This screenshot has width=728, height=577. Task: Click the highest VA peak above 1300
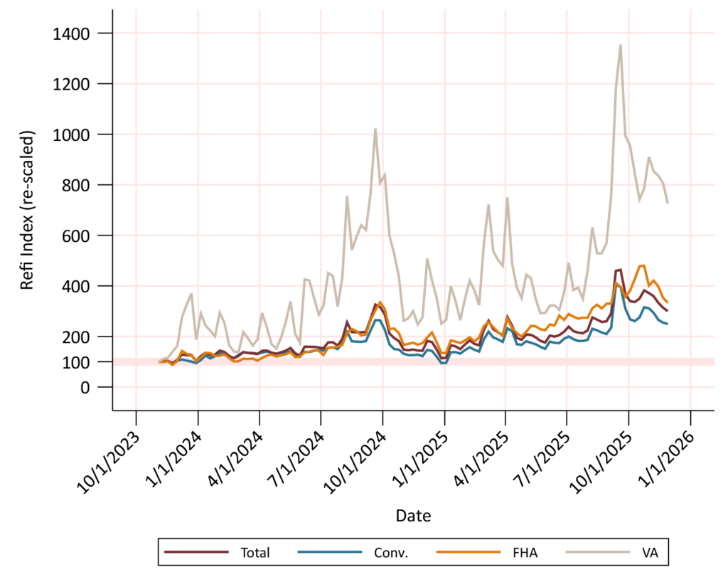(621, 46)
